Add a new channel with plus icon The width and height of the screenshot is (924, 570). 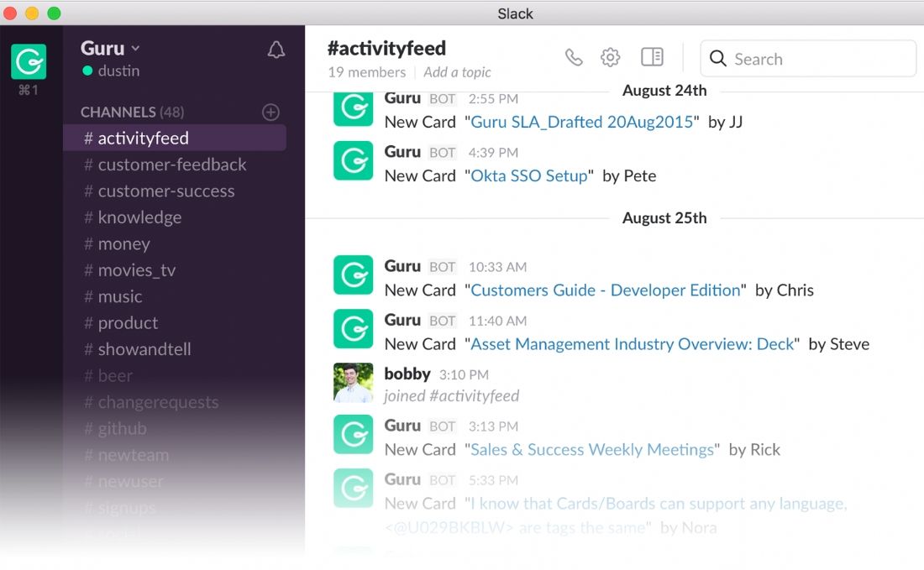270,112
